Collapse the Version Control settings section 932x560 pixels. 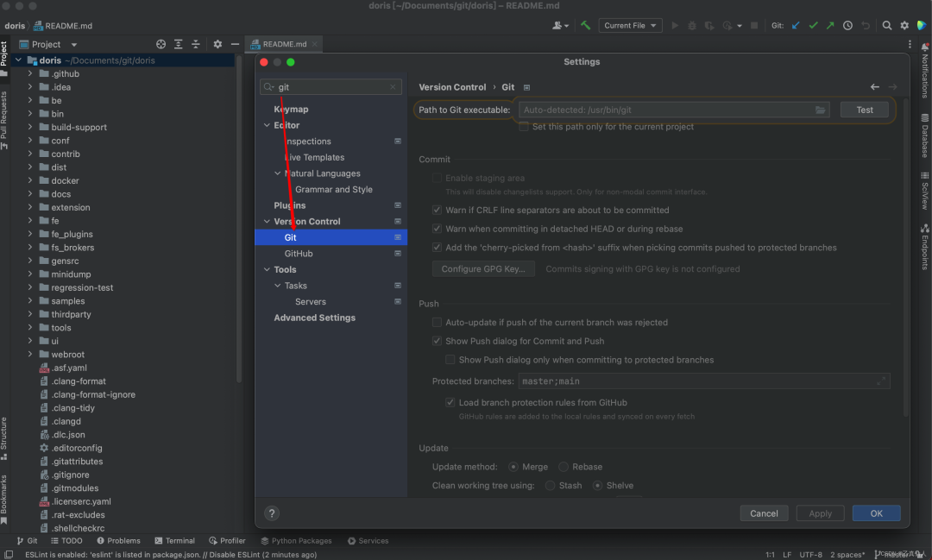(x=267, y=222)
